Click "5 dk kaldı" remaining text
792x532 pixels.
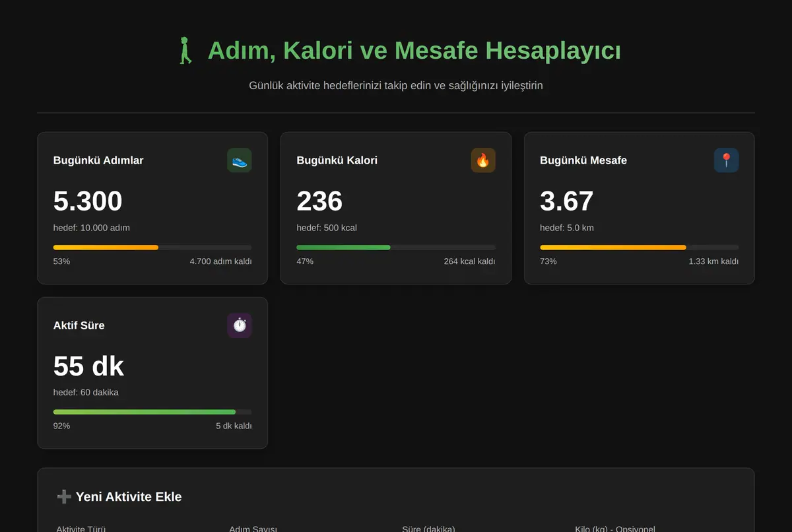point(234,426)
